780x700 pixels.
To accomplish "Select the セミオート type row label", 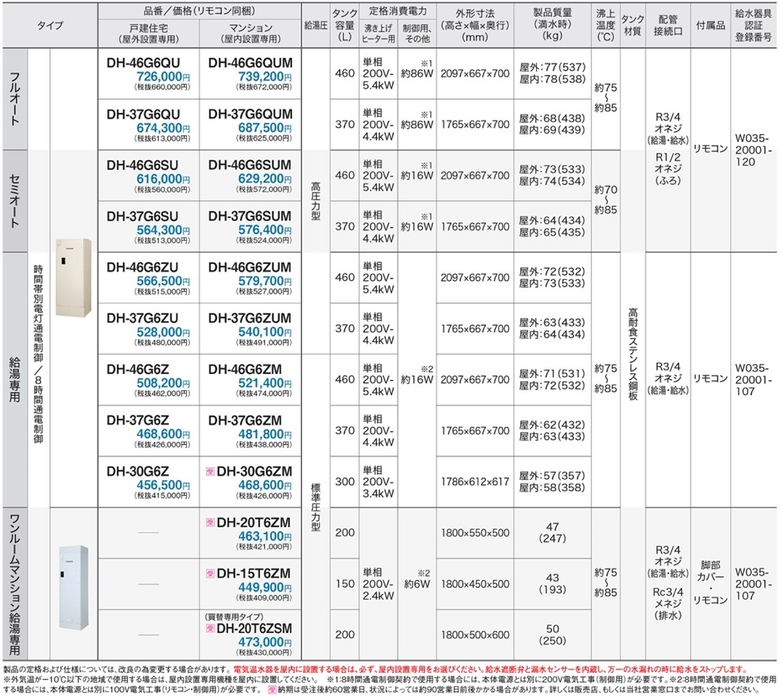I will click(15, 201).
